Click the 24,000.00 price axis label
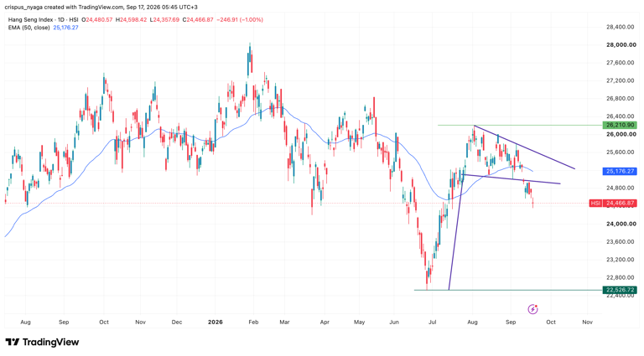Image resolution: width=644 pixels, height=356 pixels. pyautogui.click(x=621, y=224)
